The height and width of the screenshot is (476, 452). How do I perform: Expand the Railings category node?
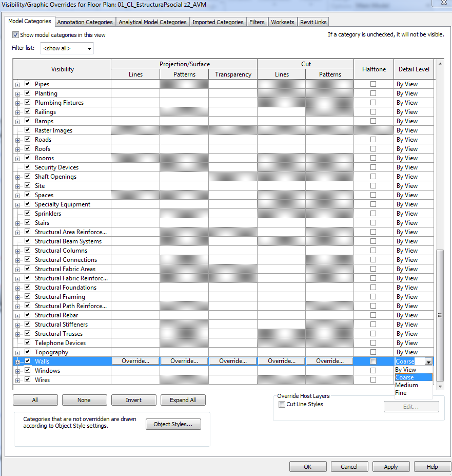[17, 112]
